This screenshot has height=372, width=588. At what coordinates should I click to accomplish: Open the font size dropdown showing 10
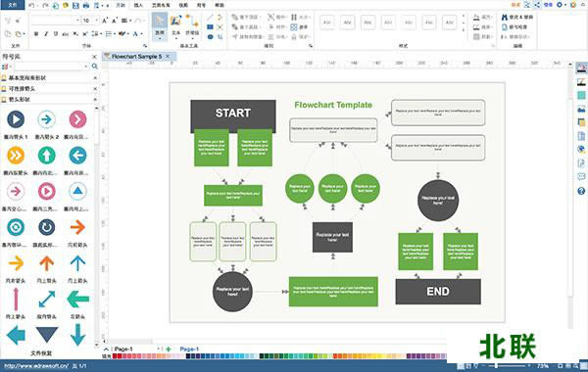click(91, 21)
